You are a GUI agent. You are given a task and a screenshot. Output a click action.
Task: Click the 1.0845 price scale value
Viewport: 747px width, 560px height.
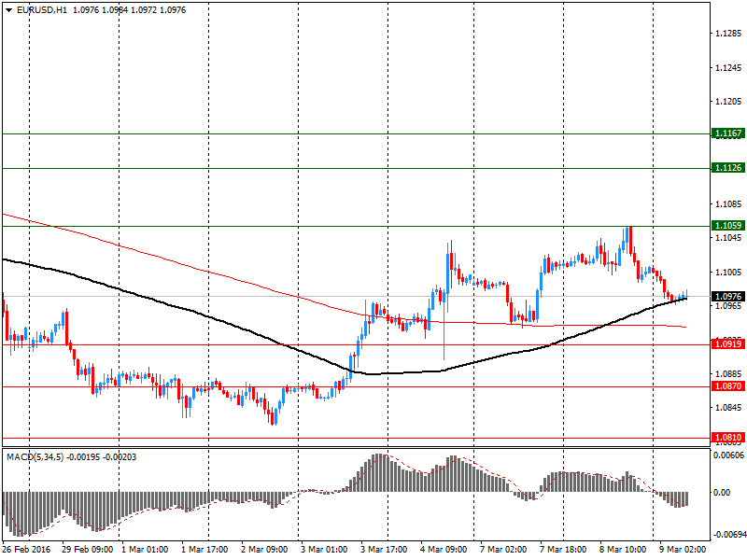coord(728,408)
